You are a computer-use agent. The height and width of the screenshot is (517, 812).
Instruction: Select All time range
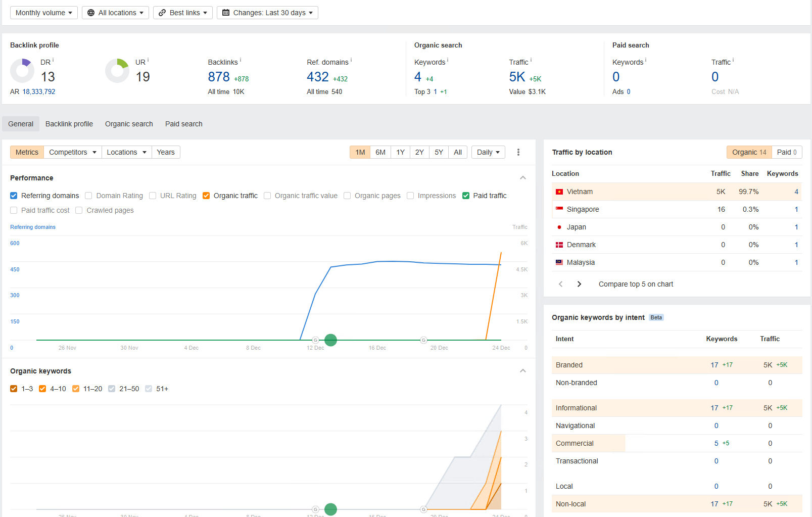point(458,152)
